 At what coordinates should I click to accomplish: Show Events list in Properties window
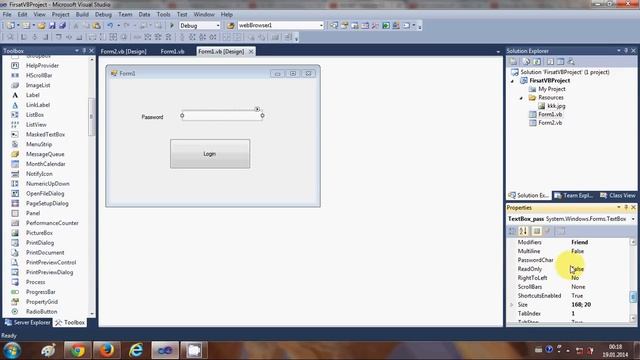coord(548,231)
